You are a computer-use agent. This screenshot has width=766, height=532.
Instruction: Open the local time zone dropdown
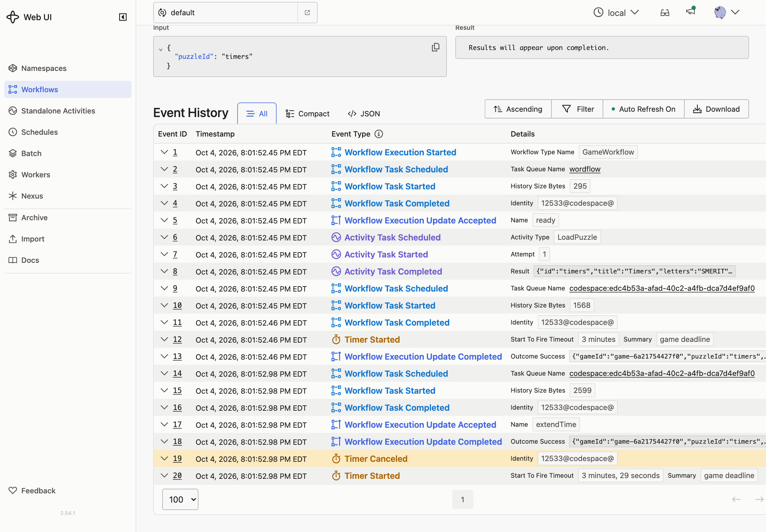pos(616,13)
